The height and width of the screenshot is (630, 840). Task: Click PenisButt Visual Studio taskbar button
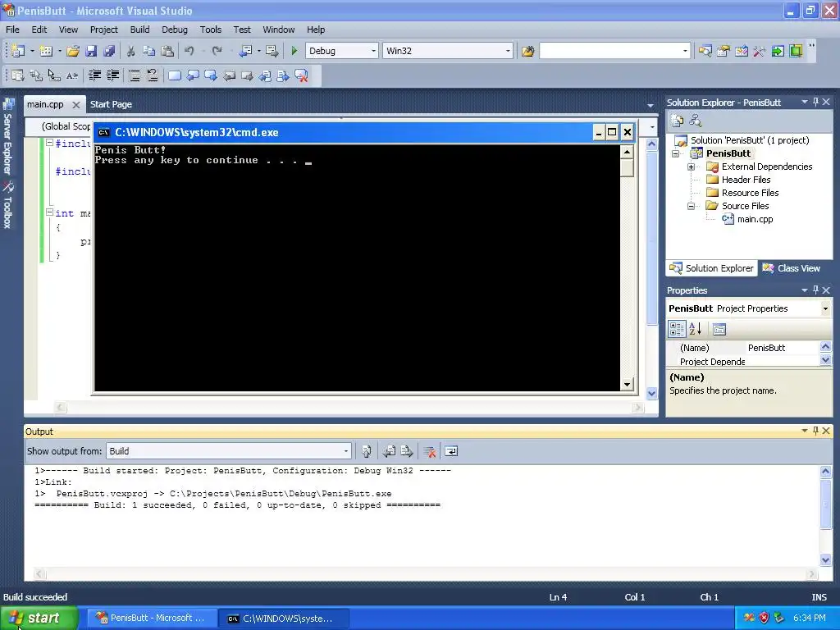(x=151, y=619)
